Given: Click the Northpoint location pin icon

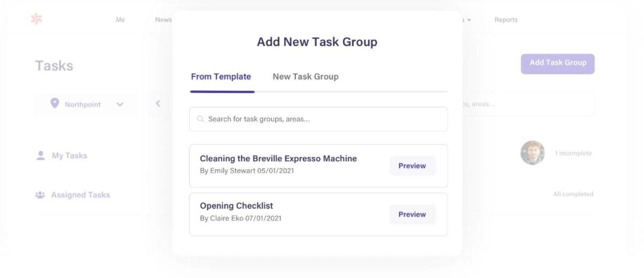Looking at the screenshot, I should tap(55, 104).
